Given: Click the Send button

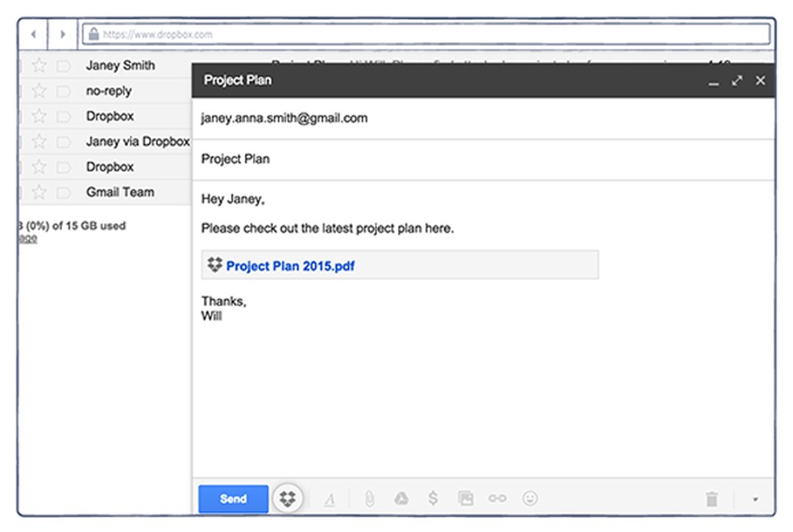Looking at the screenshot, I should (232, 499).
